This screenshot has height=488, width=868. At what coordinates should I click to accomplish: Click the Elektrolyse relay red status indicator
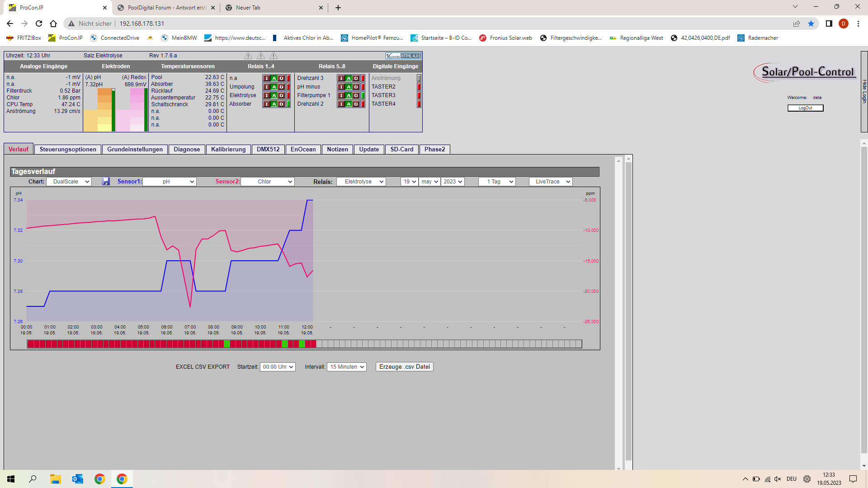(288, 95)
